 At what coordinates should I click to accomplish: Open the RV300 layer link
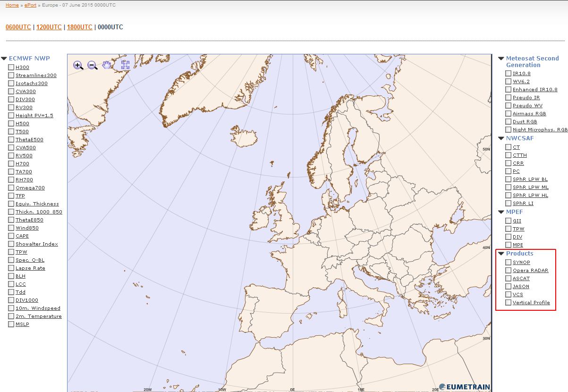click(x=24, y=108)
